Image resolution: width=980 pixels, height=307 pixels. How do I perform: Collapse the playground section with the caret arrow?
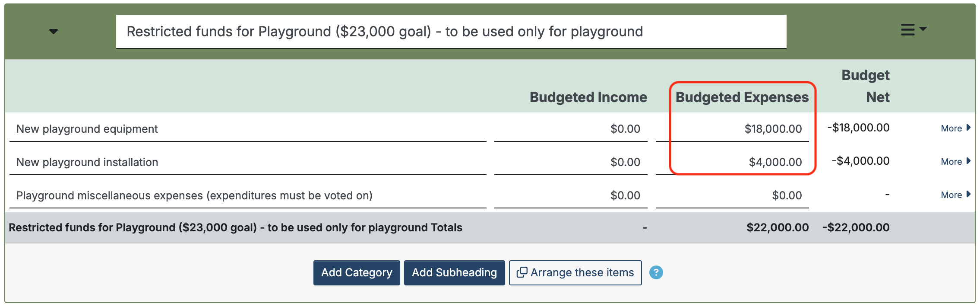[x=54, y=32]
